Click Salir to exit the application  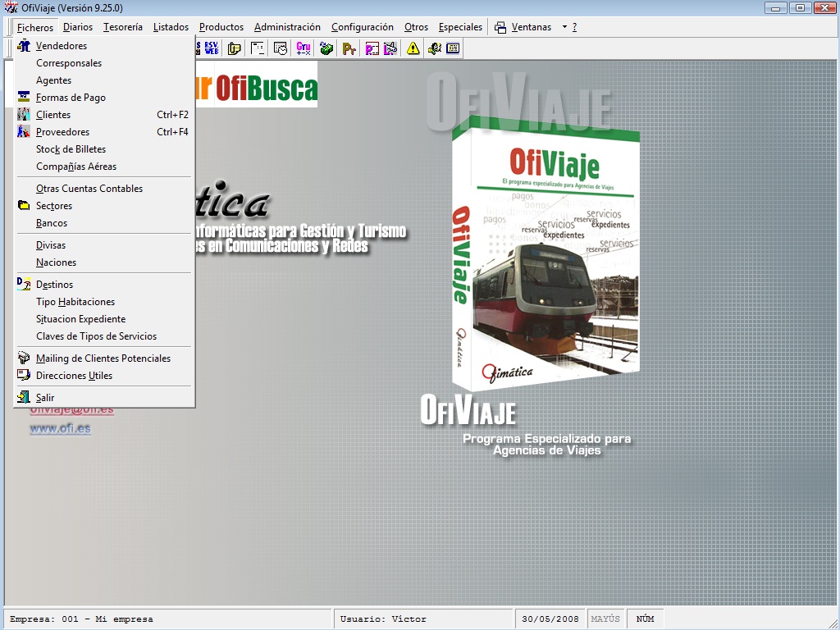click(x=45, y=398)
